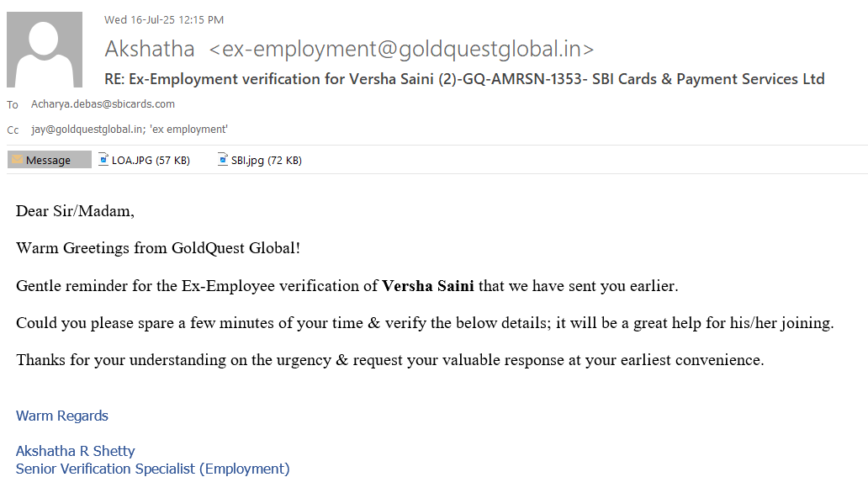Click the sender name Akshatha
Screen dimensions: 868x477
150,49
